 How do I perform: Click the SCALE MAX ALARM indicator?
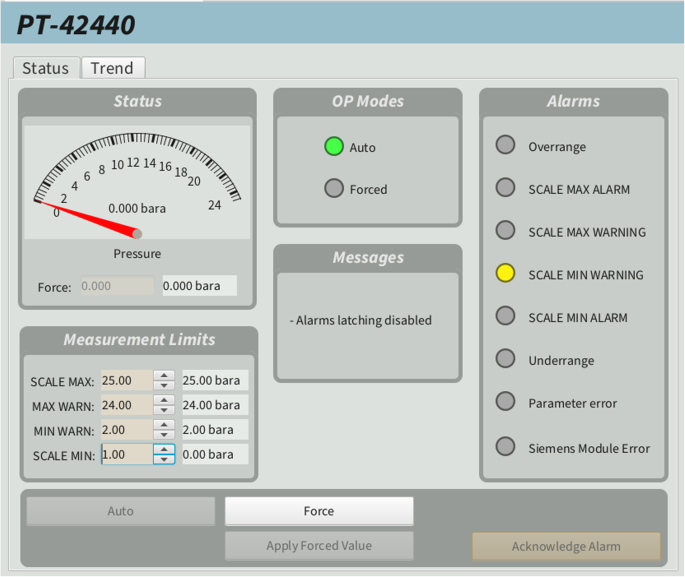click(x=506, y=188)
